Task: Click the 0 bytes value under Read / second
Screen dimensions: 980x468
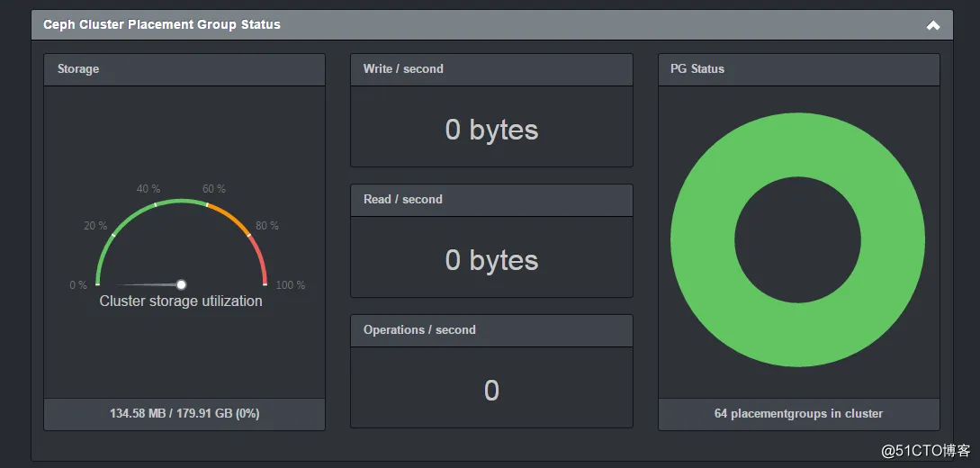Action: [491, 260]
